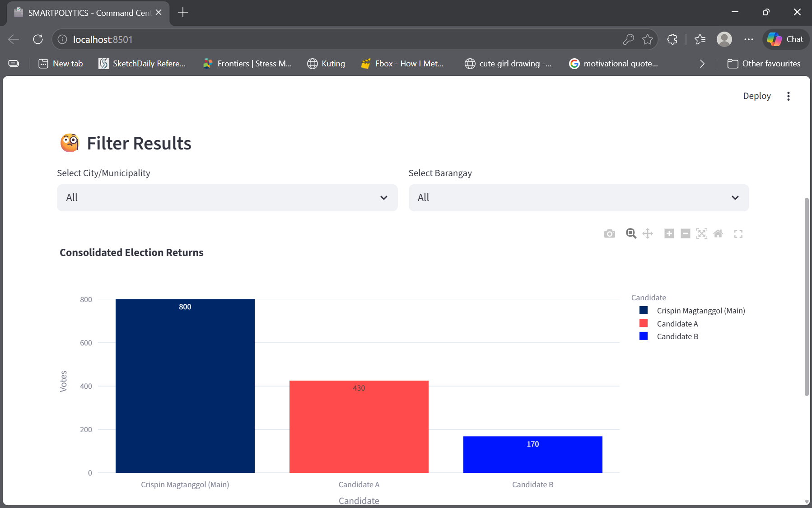
Task: Reset chart axes with the home icon
Action: click(x=718, y=233)
